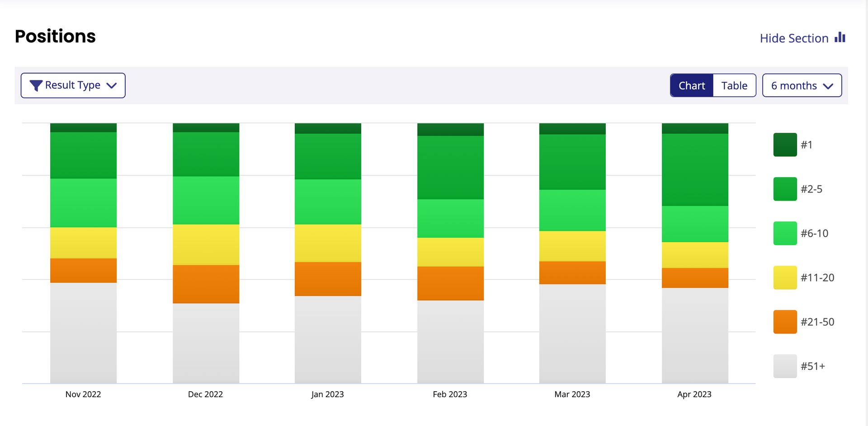Toggle the #2-5 series legend swatch

coord(785,189)
